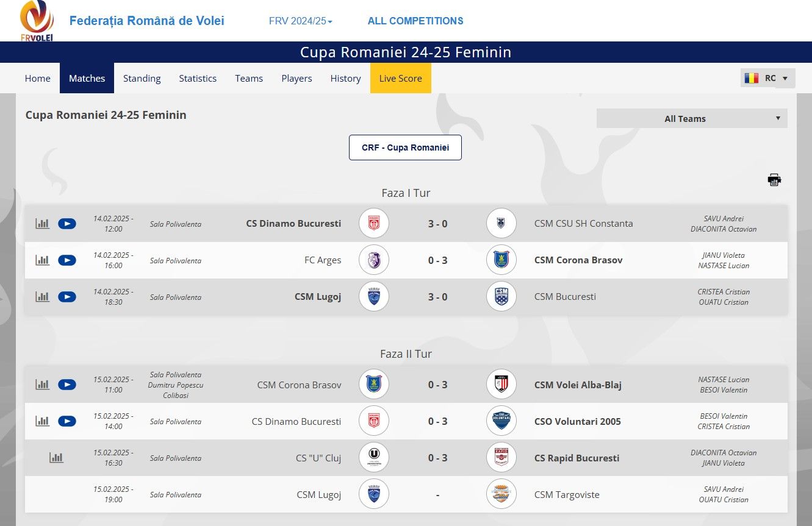This screenshot has height=526, width=812.
Task: Print the match list using the printer icon
Action: tap(774, 180)
